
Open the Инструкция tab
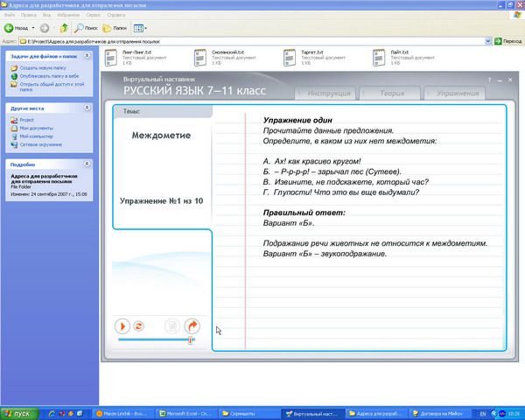325,92
